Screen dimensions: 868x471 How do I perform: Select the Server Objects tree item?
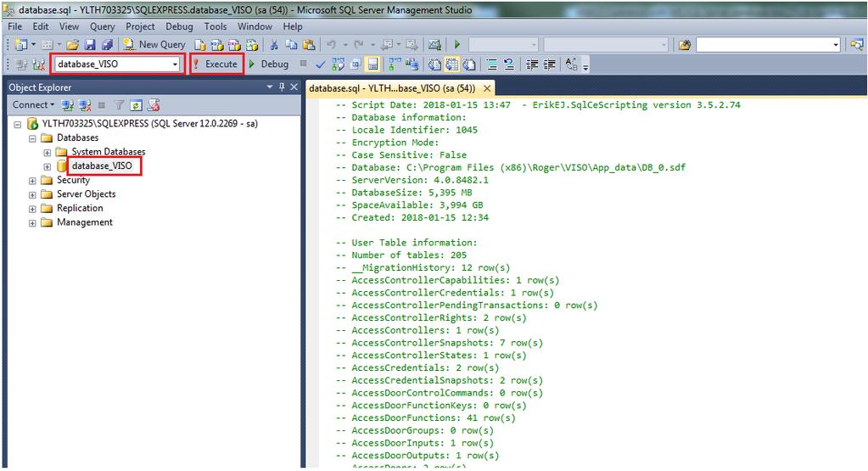[x=86, y=194]
